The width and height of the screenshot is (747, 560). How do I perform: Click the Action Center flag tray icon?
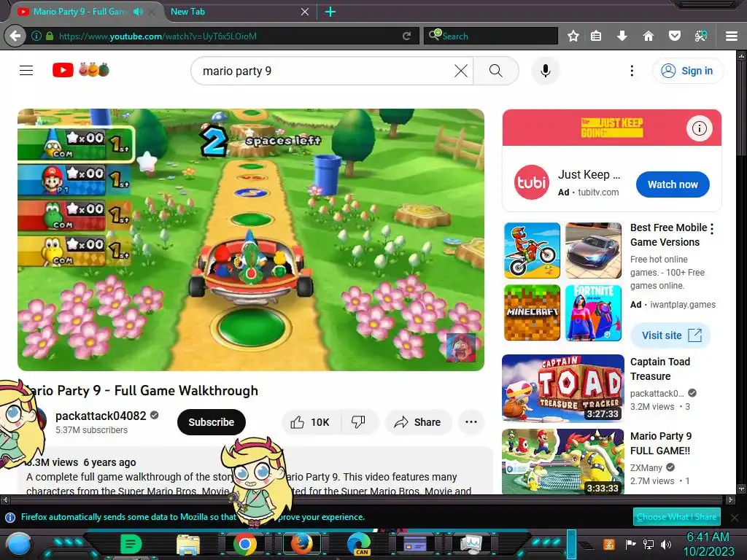[631, 544]
